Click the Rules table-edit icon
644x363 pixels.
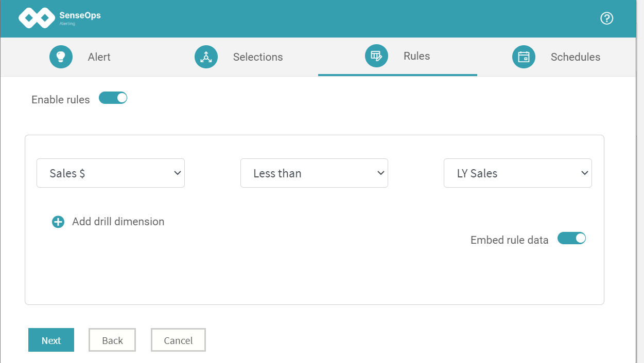[376, 56]
